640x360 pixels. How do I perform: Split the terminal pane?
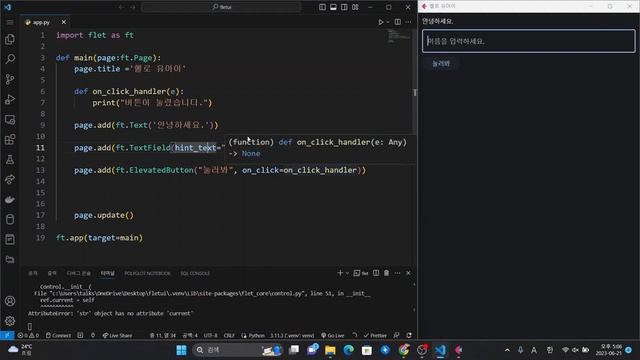[x=376, y=273]
